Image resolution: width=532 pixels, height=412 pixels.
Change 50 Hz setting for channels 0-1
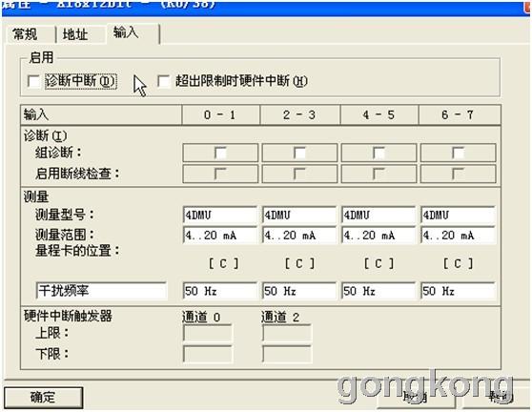(220, 291)
